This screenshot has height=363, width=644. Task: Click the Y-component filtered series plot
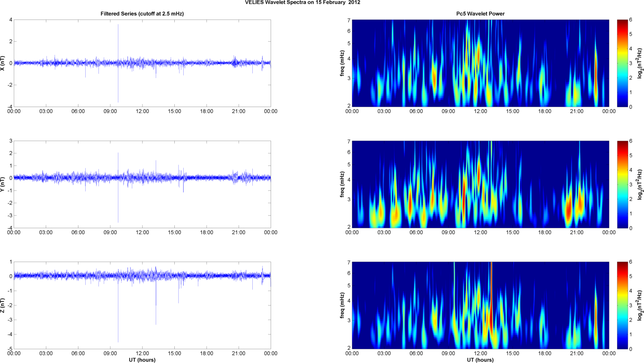pyautogui.click(x=142, y=184)
